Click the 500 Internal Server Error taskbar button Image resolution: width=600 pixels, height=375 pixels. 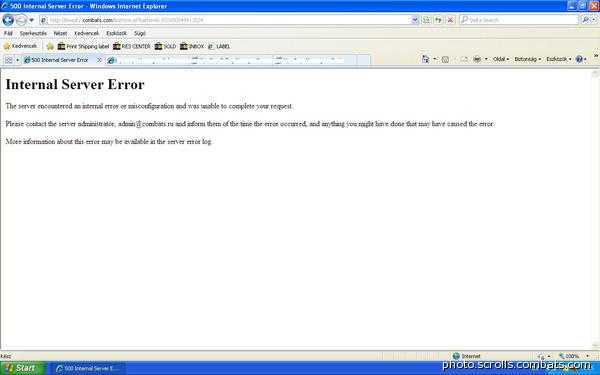pyautogui.click(x=88, y=368)
